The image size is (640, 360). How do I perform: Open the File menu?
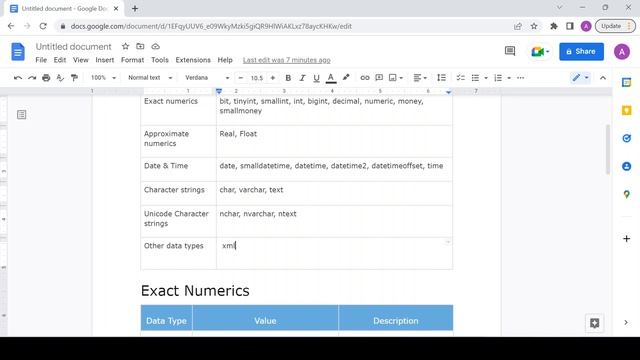tap(41, 60)
